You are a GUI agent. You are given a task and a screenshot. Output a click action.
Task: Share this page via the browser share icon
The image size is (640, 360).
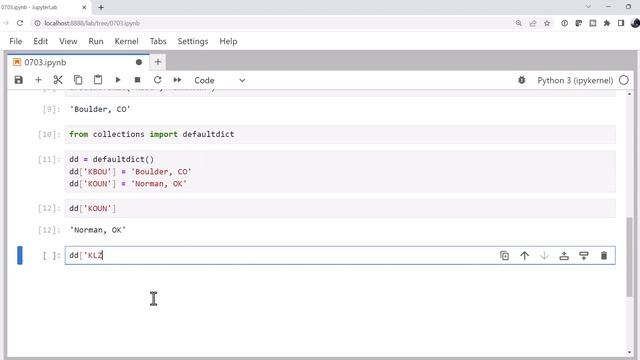[533, 23]
